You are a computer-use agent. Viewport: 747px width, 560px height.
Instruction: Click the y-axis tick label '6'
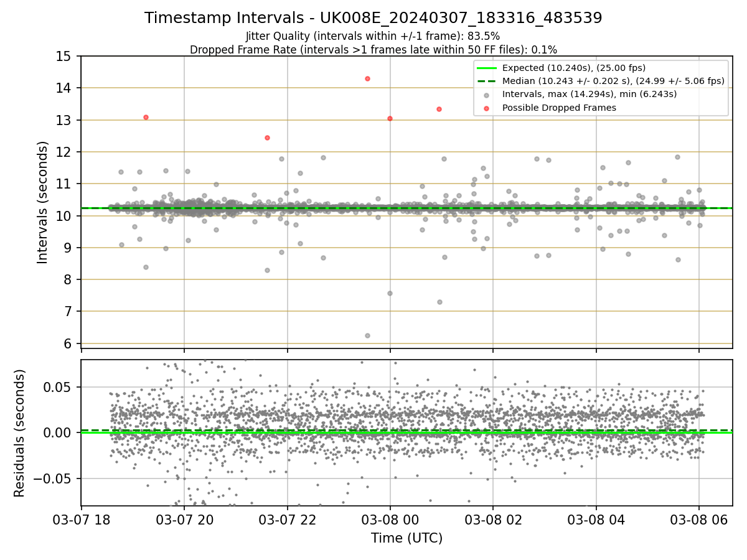point(68,343)
